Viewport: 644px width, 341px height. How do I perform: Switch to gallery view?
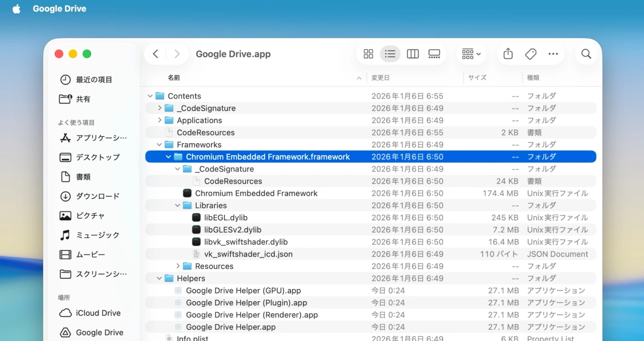click(x=434, y=54)
